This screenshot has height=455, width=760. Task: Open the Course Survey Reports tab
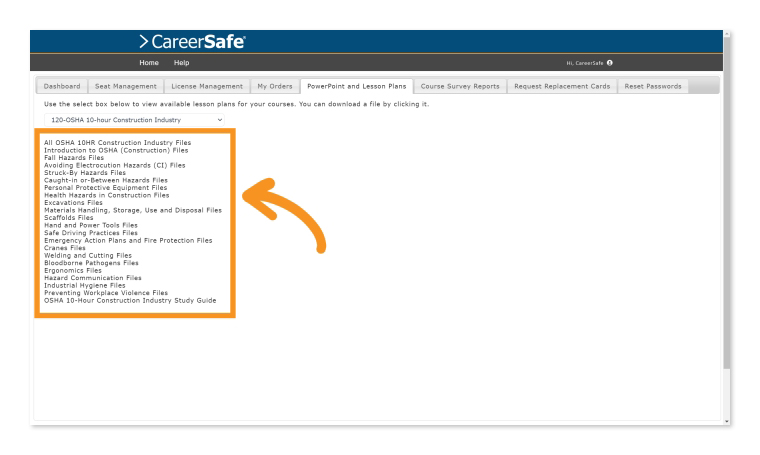pos(460,86)
